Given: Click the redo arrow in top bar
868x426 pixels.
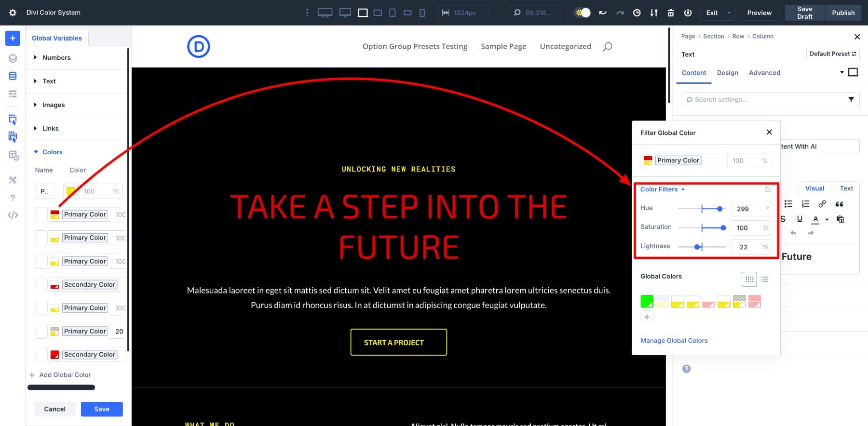Looking at the screenshot, I should tap(620, 13).
